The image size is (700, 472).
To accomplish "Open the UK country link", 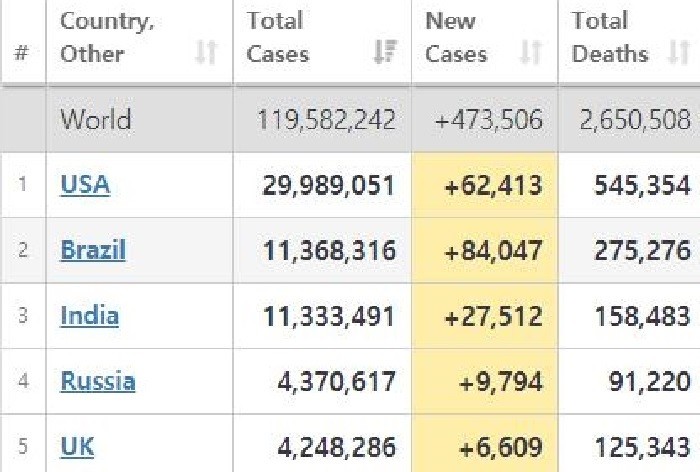I will pos(78,446).
